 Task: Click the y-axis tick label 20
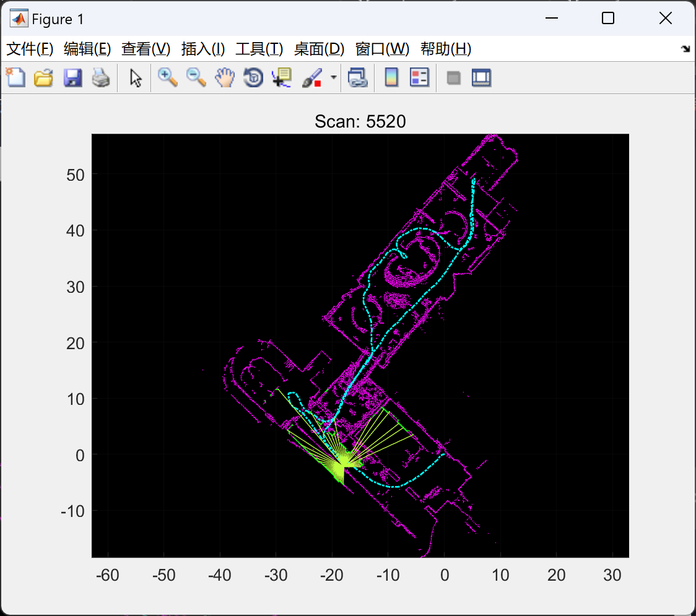[x=76, y=344]
